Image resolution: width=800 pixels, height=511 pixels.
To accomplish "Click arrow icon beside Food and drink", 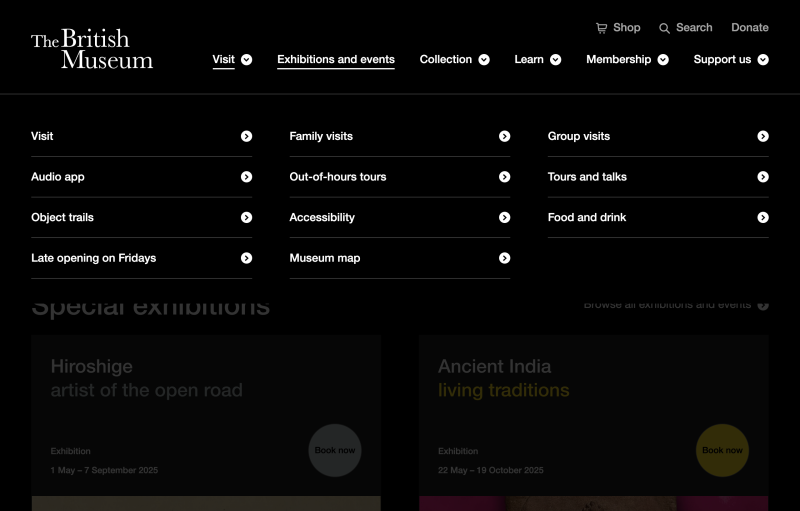I will point(763,218).
